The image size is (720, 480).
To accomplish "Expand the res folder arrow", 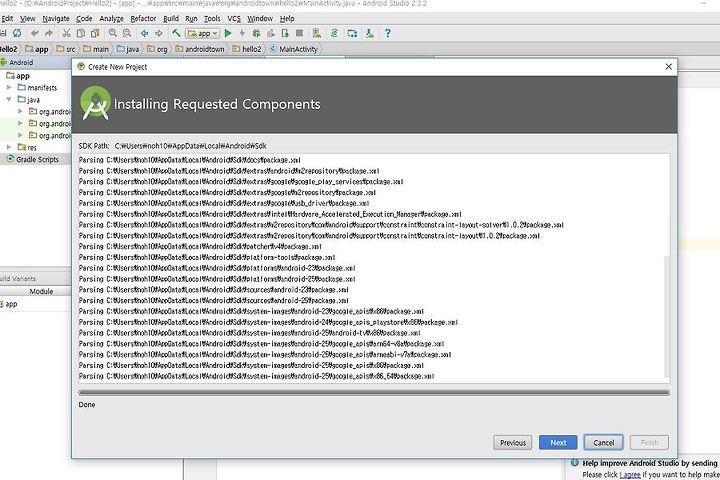I will (9, 147).
